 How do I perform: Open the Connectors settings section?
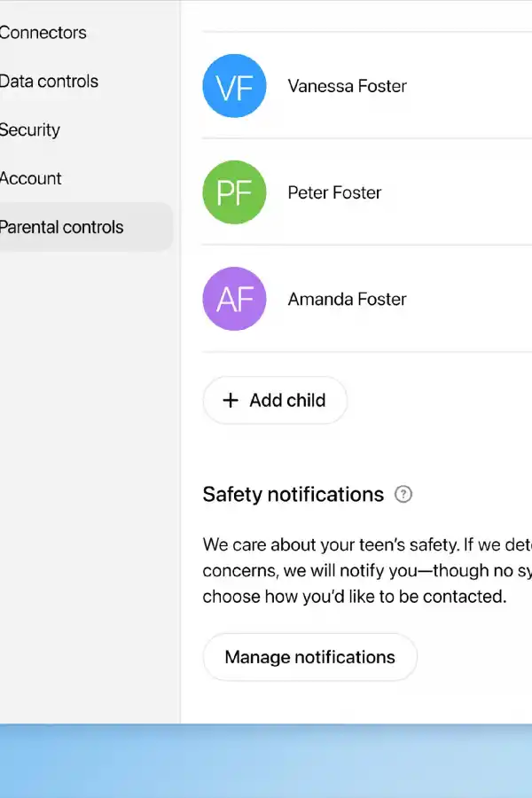[43, 33]
